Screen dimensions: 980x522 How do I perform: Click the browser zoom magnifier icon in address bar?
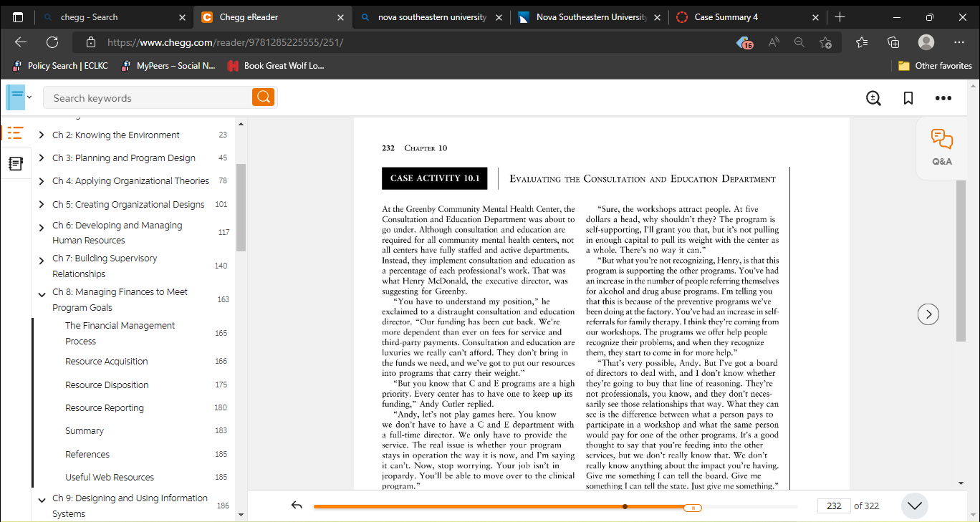[x=799, y=42]
